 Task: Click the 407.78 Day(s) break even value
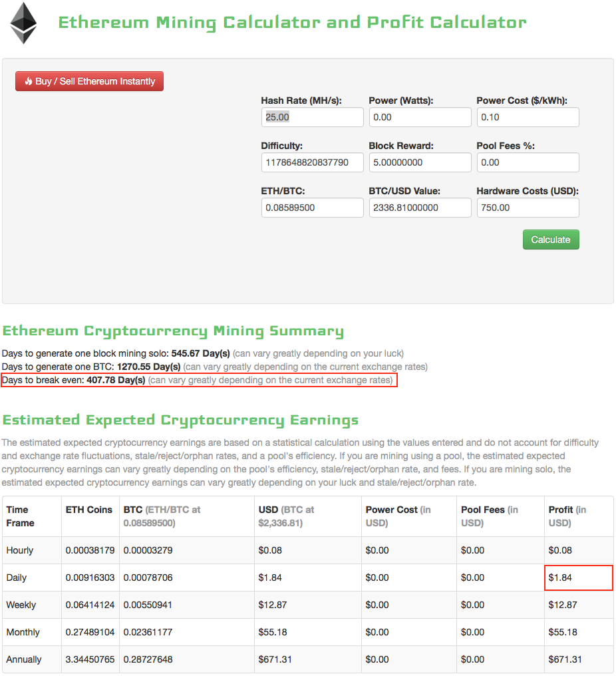[x=116, y=381]
